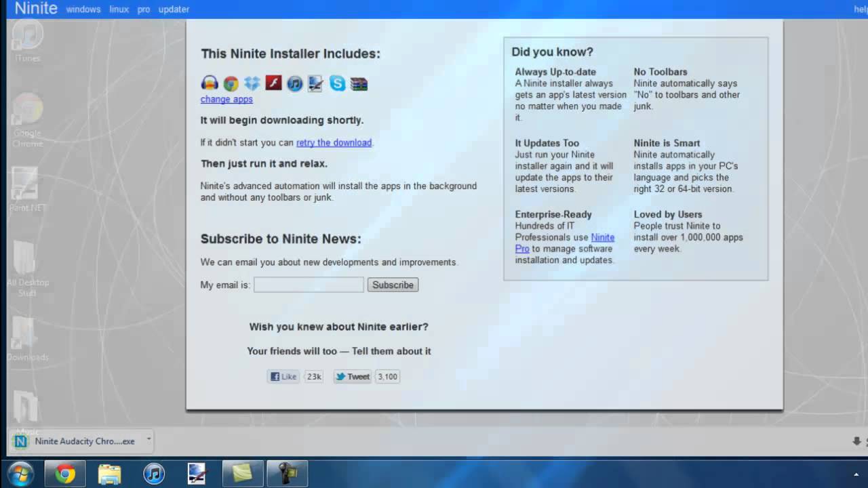The width and height of the screenshot is (868, 488).
Task: Open Sticky Notes from the taskbar
Action: pos(242,474)
